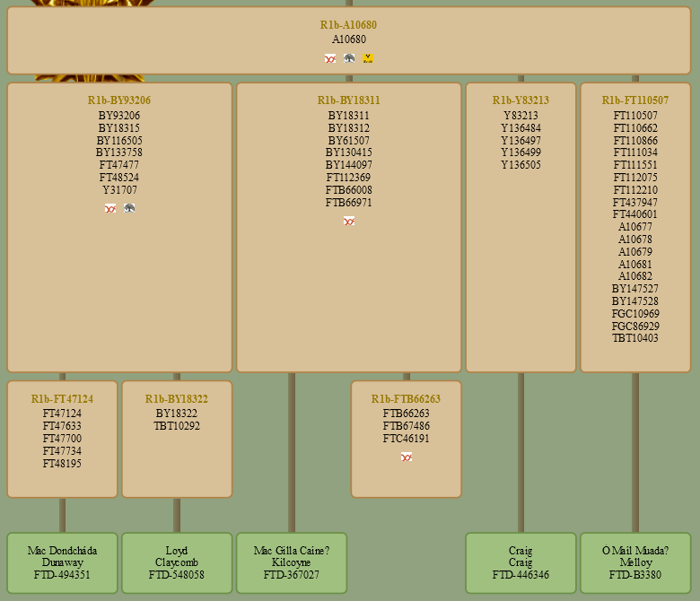Click the yellow icon in the R1b-A10680 box

pyautogui.click(x=368, y=58)
